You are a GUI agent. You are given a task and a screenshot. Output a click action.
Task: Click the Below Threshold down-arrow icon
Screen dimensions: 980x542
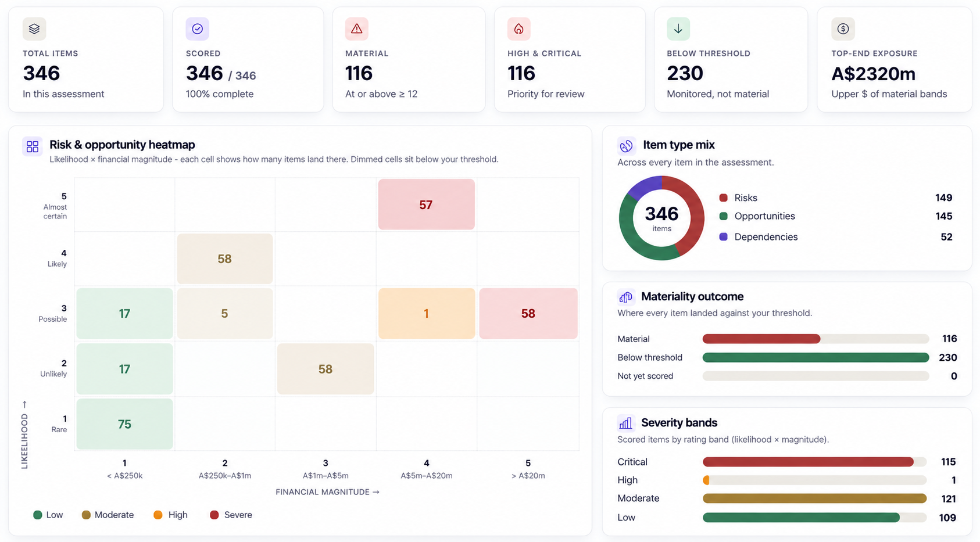pyautogui.click(x=678, y=29)
